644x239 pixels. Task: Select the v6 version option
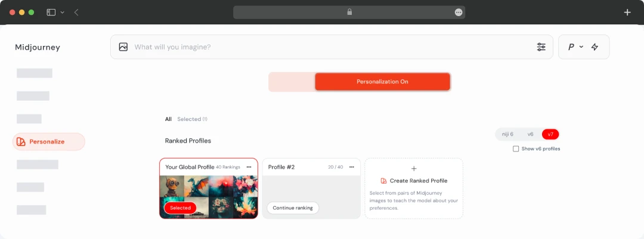click(530, 134)
